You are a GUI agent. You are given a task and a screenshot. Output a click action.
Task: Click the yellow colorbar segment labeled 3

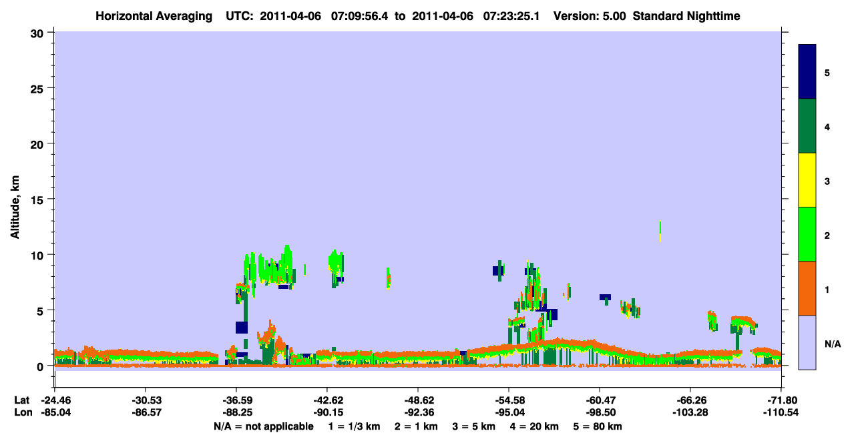pyautogui.click(x=807, y=180)
